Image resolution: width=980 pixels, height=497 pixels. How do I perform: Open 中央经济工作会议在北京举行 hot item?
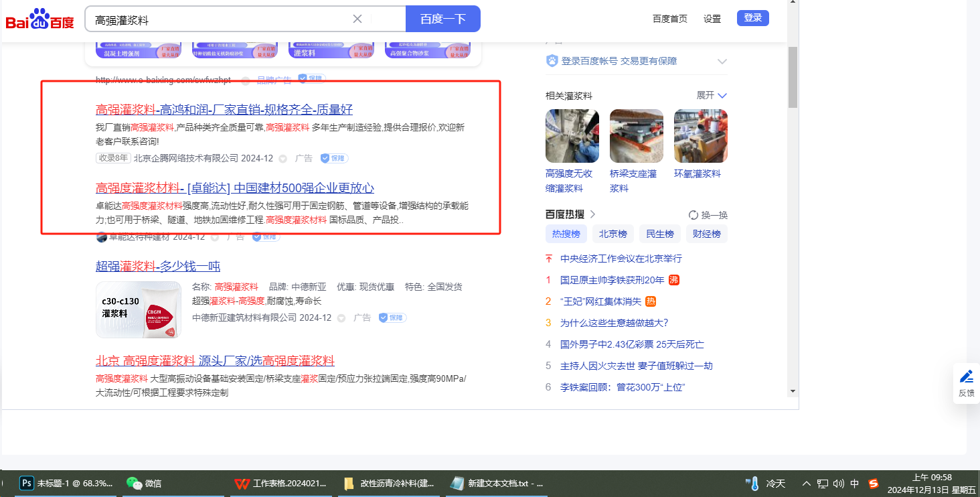[621, 259]
